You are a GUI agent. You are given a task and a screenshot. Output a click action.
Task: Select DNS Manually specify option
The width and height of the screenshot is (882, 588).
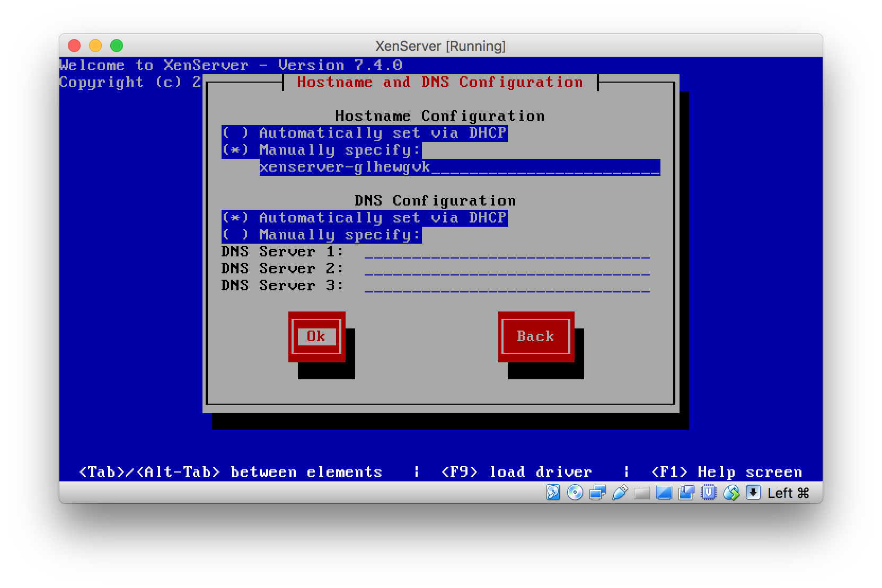coord(322,235)
